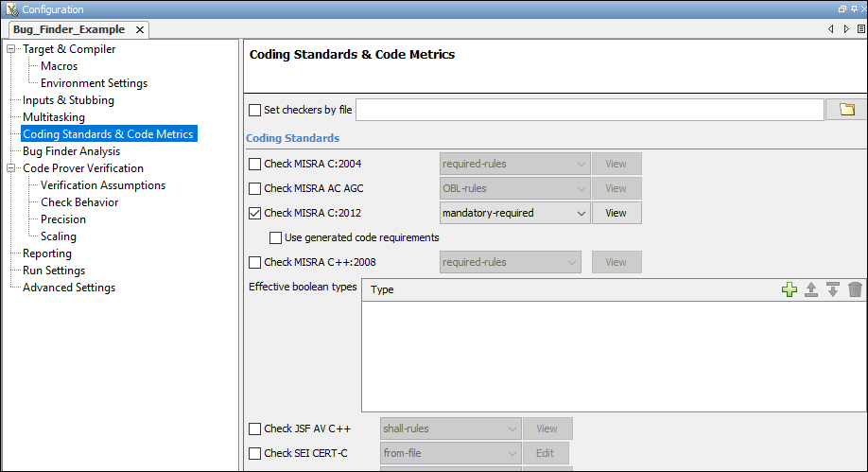Collapse the Code Prover Verification tree node
868x472 pixels.
[11, 168]
